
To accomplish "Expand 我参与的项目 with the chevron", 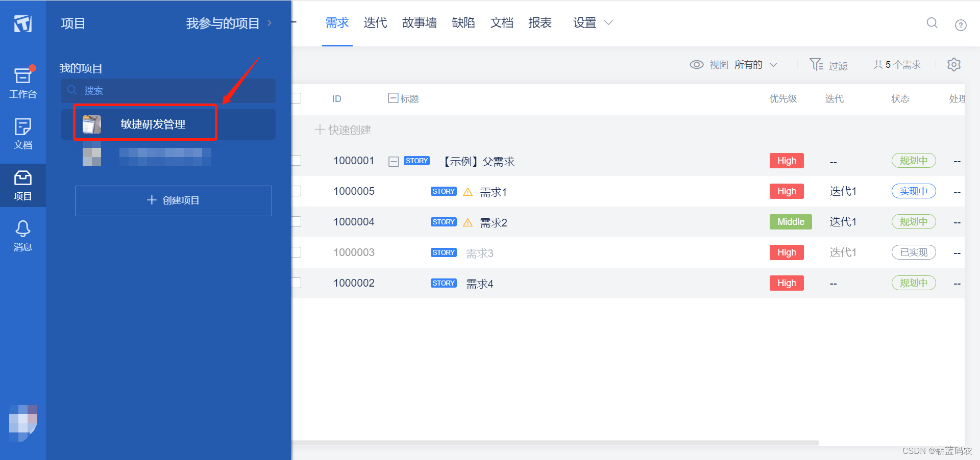I will pos(269,23).
